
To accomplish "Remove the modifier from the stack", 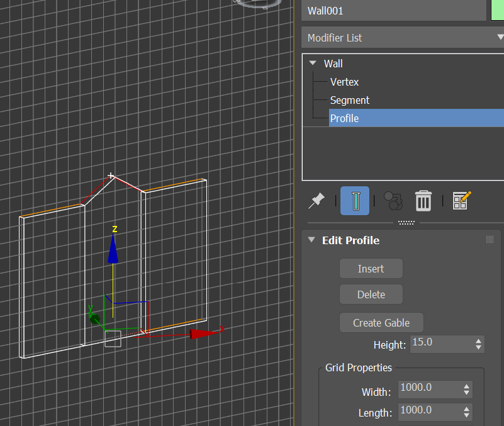I will tap(423, 200).
